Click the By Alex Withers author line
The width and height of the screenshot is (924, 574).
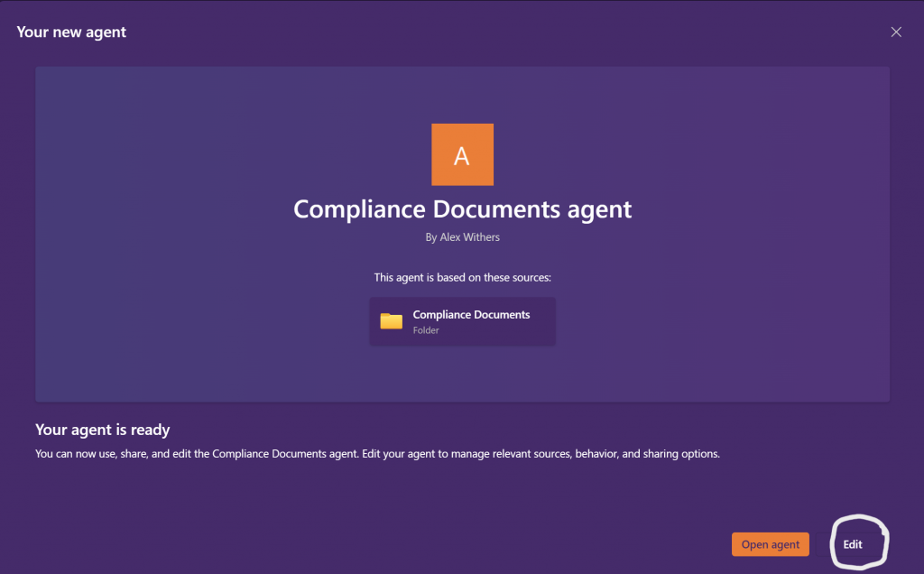(x=462, y=236)
